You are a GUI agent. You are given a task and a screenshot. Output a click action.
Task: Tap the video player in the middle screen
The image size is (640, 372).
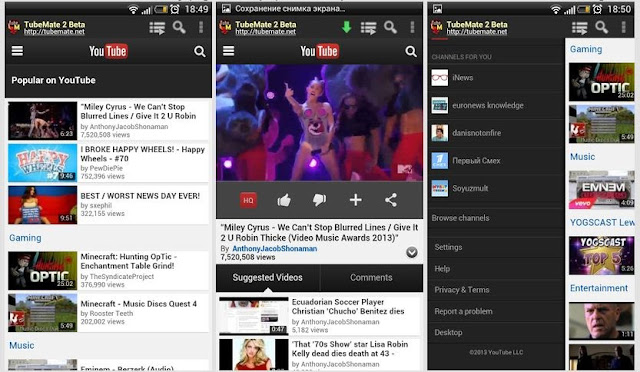click(x=320, y=123)
